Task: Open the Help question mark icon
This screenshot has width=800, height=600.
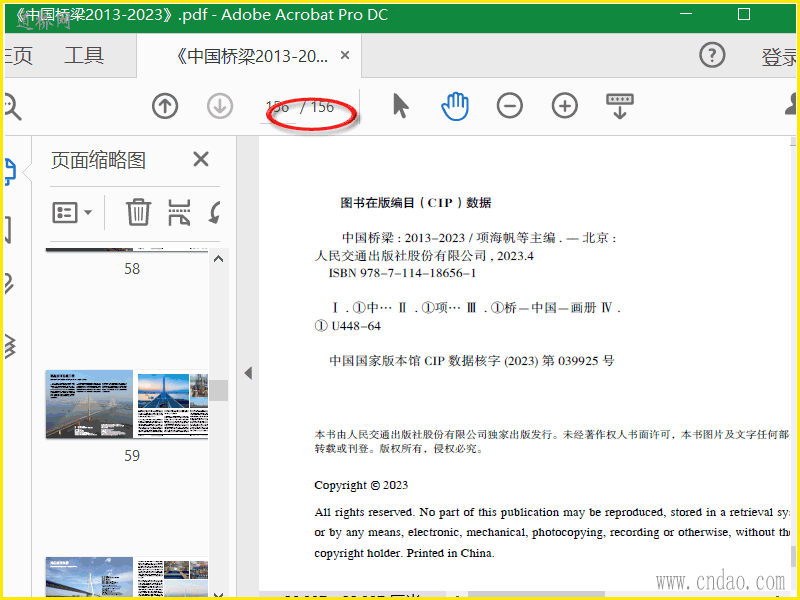Action: click(x=712, y=55)
